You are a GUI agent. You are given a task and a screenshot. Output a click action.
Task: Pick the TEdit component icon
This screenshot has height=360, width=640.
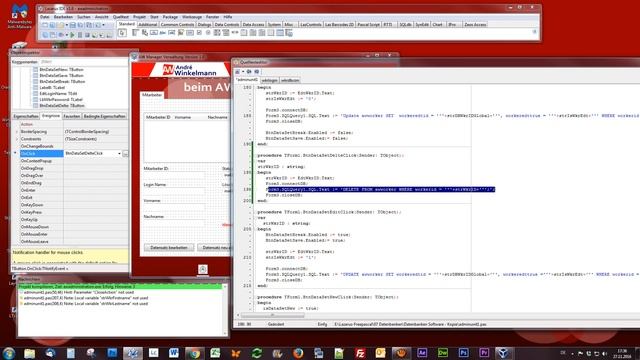171,33
